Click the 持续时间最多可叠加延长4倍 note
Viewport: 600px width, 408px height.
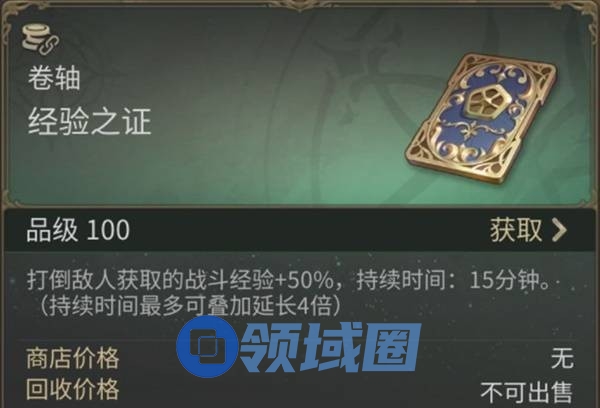click(x=190, y=306)
